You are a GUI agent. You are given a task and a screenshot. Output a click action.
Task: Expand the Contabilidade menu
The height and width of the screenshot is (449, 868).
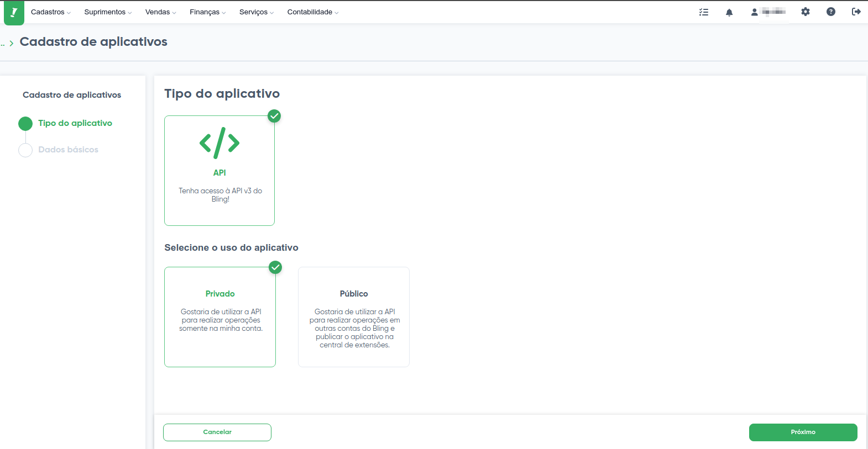(x=312, y=12)
